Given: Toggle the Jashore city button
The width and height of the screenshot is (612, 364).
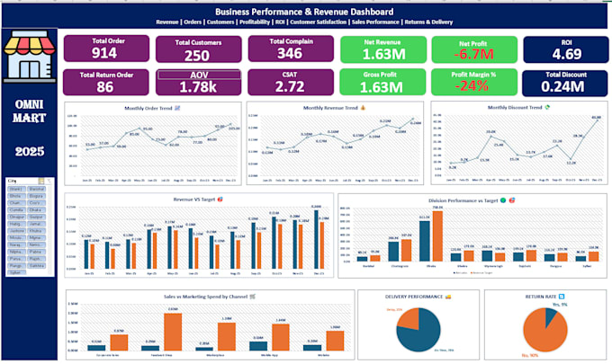Looking at the screenshot, I should 16,231.
